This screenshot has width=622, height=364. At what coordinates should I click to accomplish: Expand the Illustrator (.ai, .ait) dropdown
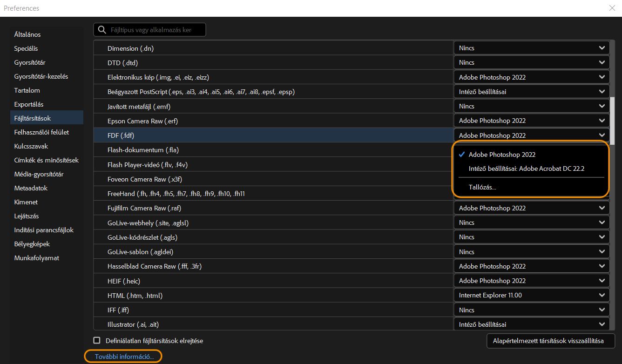532,324
